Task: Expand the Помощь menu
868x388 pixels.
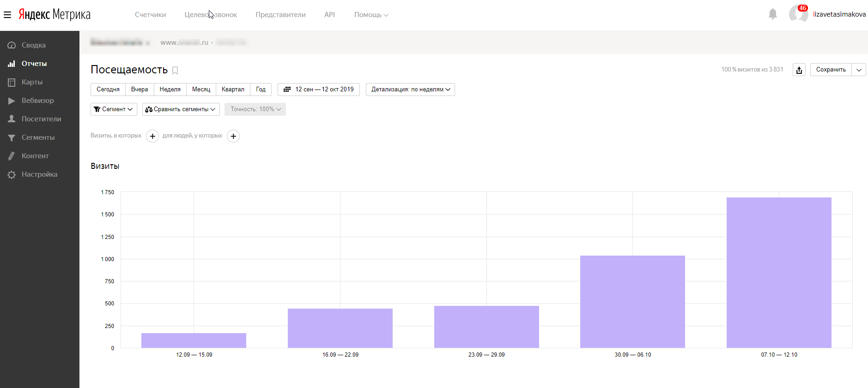Action: [371, 15]
